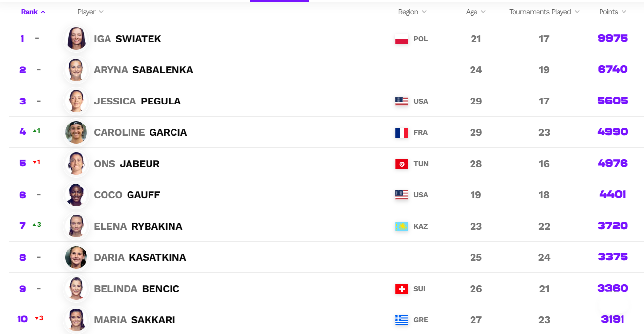This screenshot has height=334, width=644.
Task: Click Iga Swiatek's profile photo
Action: pyautogui.click(x=76, y=39)
